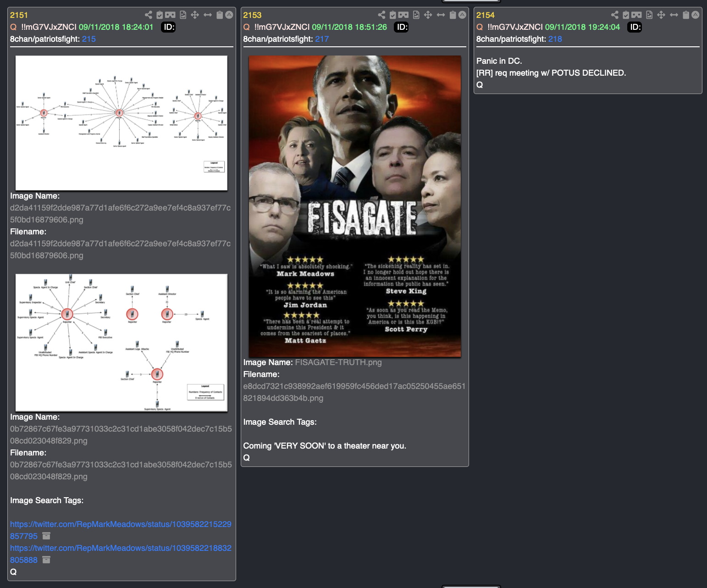Click the clipboard copy icon on post 2151
The image size is (707, 588).
tap(220, 15)
